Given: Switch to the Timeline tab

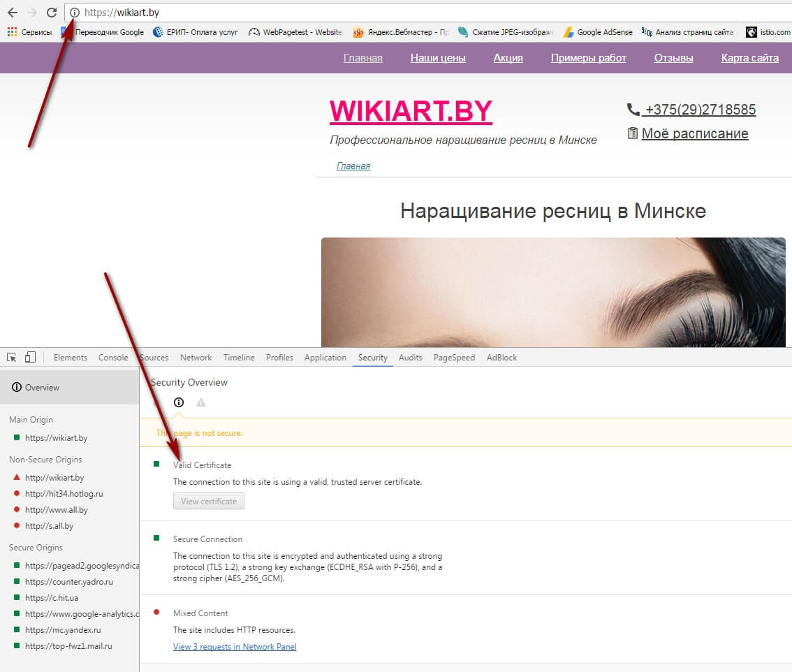Looking at the screenshot, I should tap(239, 357).
